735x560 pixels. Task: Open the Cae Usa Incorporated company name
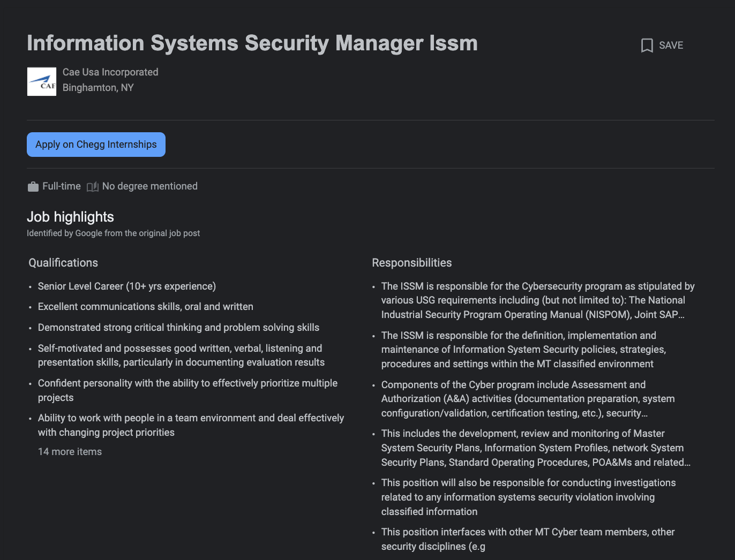click(x=110, y=72)
